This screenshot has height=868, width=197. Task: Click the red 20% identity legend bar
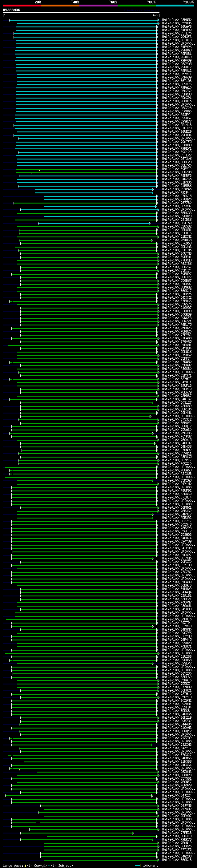pos(22,6)
